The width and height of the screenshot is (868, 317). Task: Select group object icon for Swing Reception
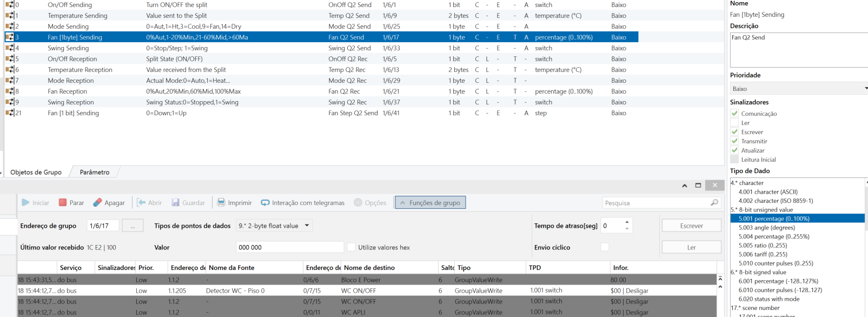(10, 102)
